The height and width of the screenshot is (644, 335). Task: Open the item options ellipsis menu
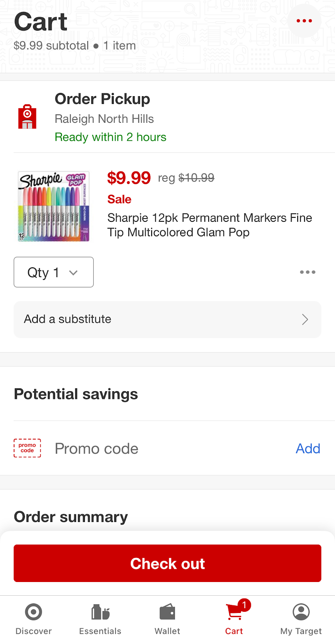pyautogui.click(x=307, y=272)
